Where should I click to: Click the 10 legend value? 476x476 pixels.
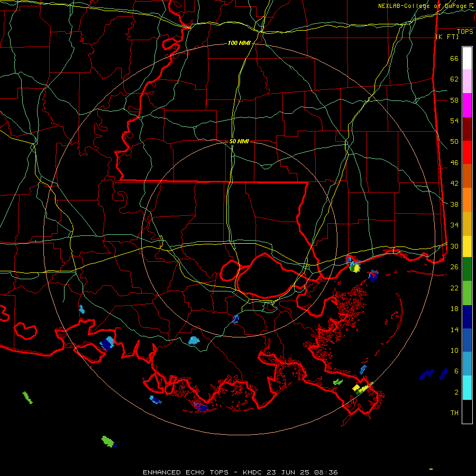pyautogui.click(x=454, y=350)
